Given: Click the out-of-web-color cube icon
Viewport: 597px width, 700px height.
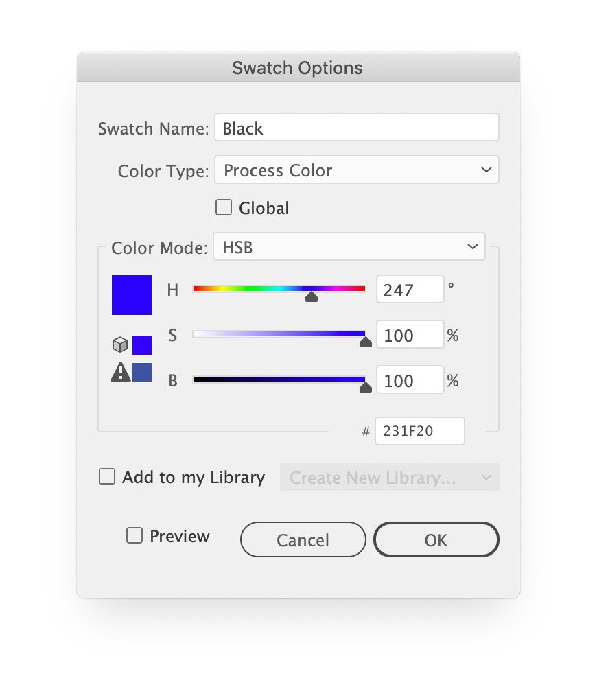Looking at the screenshot, I should point(120,345).
